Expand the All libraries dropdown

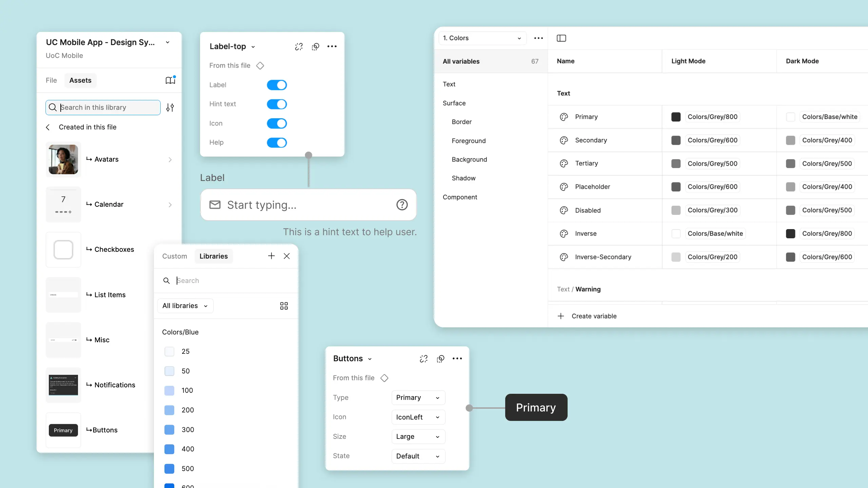click(185, 306)
